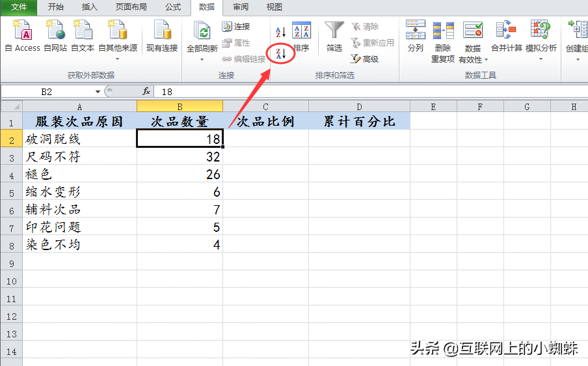Select column B header
This screenshot has height=366, width=588.
coord(180,107)
